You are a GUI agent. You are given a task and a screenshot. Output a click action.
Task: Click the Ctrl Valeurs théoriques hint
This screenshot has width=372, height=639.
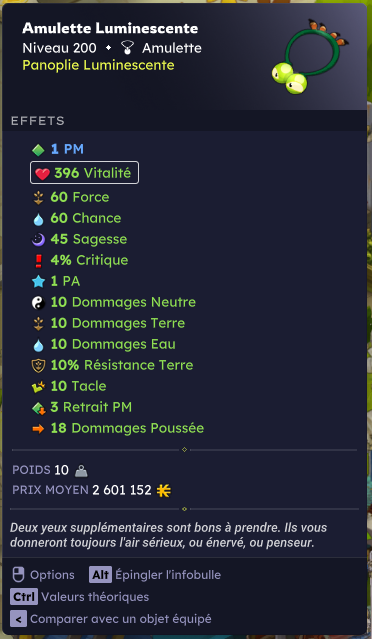79,597
